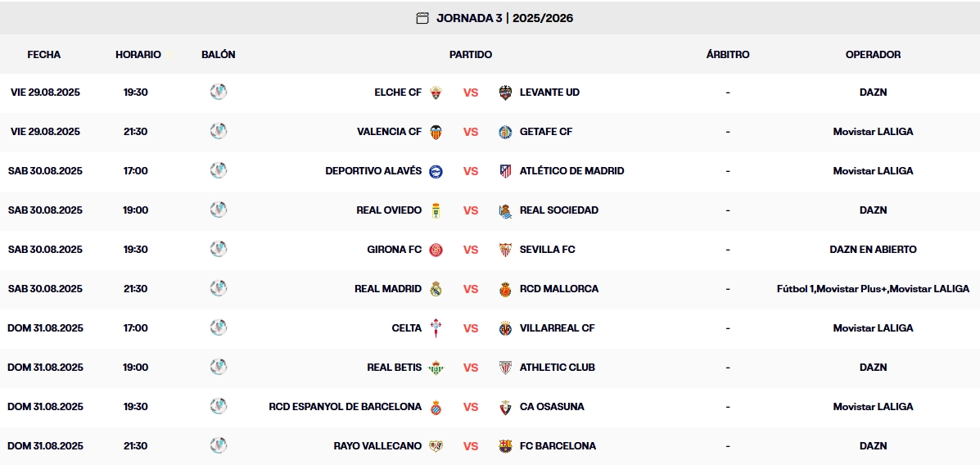Click the calendar icon beside Jornada 3
Screen dimensions: 980x465
coord(422,18)
